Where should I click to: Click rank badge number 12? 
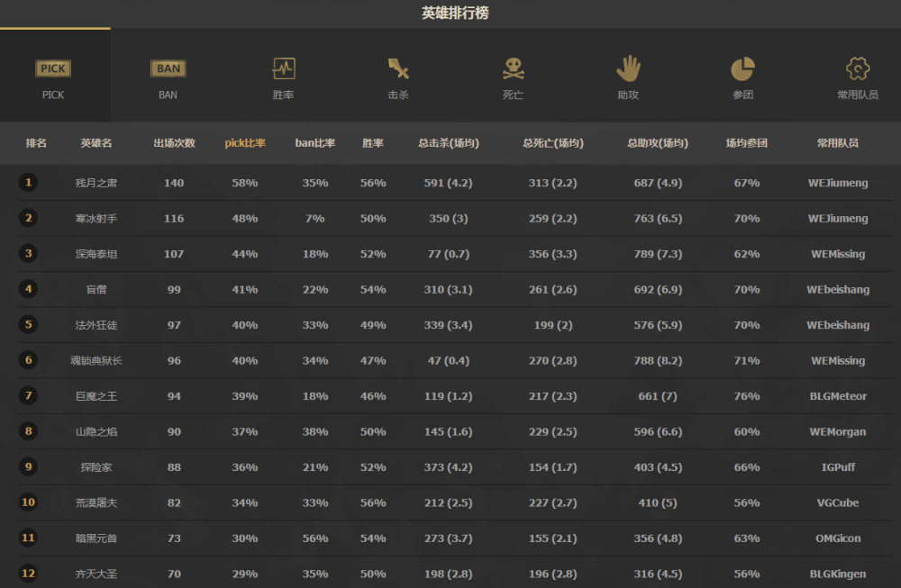click(x=28, y=573)
